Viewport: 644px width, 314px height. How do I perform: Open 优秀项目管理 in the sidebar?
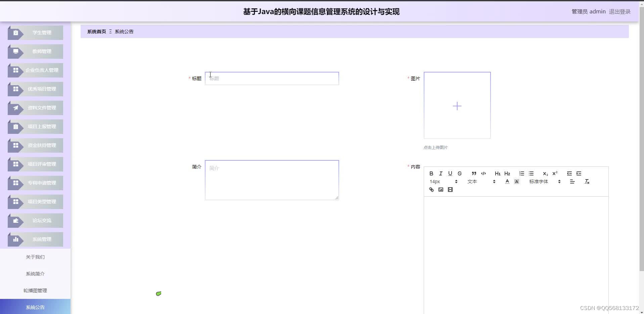(x=35, y=89)
